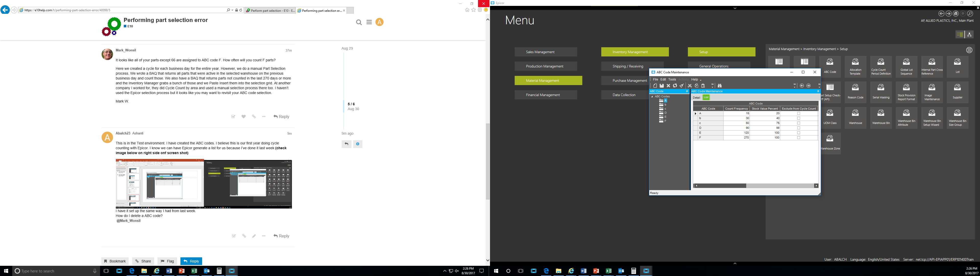Show more actions ellipsis on Mark_Wonsil's post

click(264, 117)
